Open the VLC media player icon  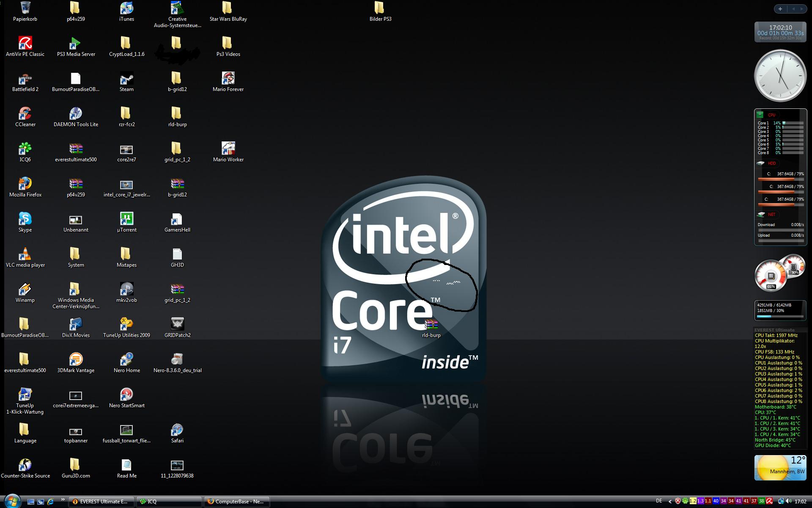[x=25, y=254]
